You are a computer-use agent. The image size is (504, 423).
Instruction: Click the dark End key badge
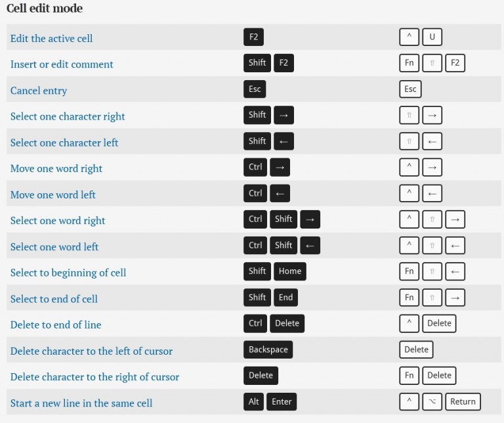(x=285, y=298)
